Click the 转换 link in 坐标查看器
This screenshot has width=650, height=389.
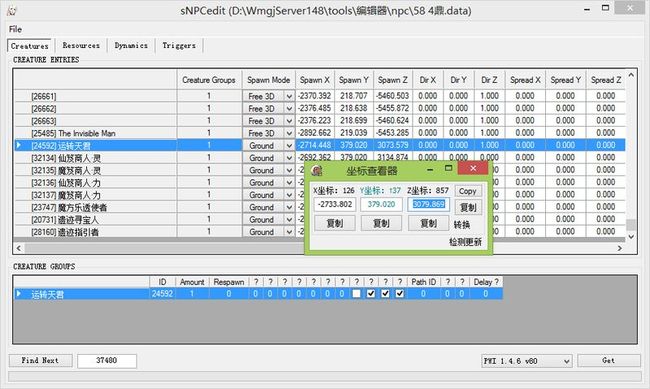point(461,224)
